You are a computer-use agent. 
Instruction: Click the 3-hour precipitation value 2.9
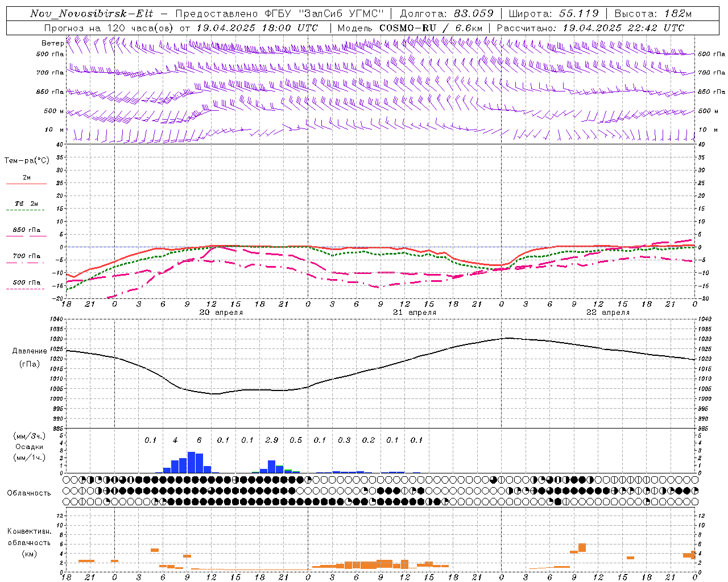272,440
